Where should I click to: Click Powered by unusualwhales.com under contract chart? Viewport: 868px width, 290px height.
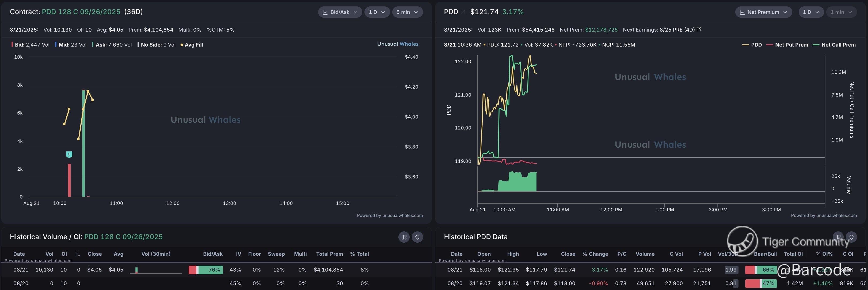point(390,216)
